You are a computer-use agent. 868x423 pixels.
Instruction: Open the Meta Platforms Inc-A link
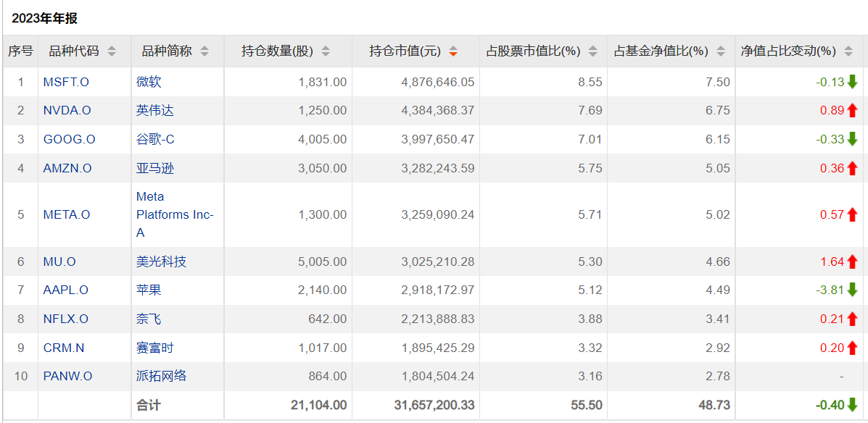tap(174, 214)
